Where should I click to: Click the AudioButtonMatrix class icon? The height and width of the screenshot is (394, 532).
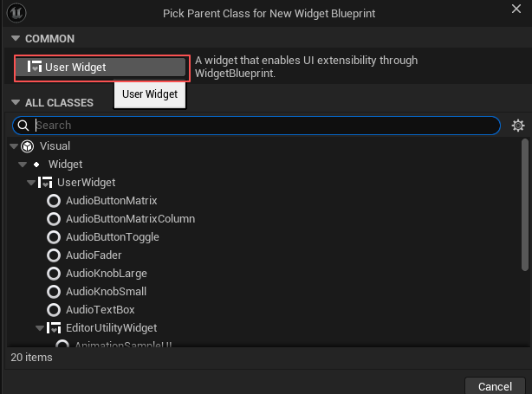tap(54, 201)
